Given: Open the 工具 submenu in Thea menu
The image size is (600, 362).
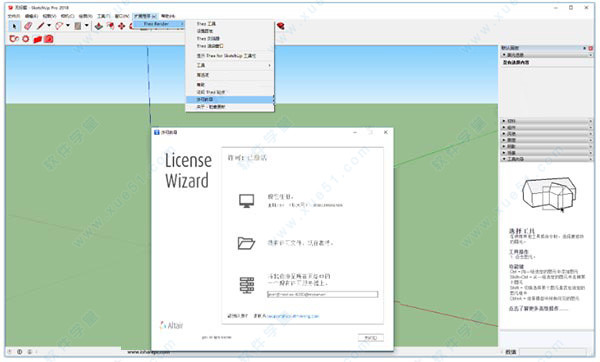Looking at the screenshot, I should pyautogui.click(x=230, y=65).
